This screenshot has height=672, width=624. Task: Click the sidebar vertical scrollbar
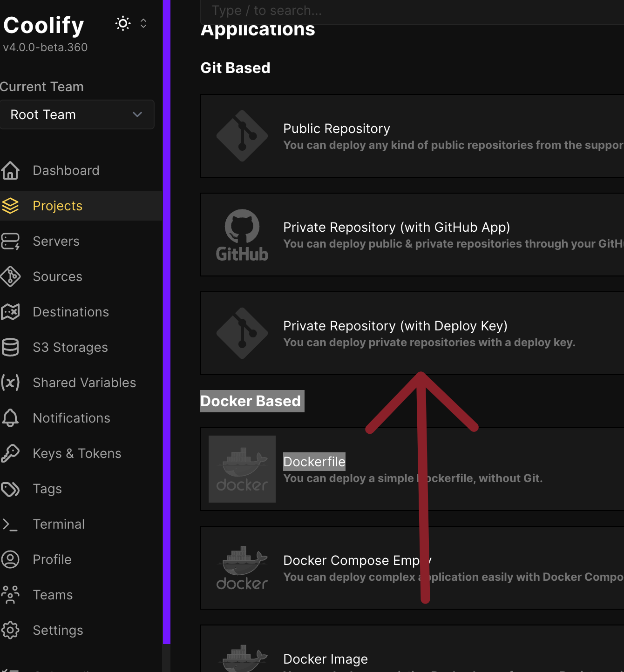167,322
